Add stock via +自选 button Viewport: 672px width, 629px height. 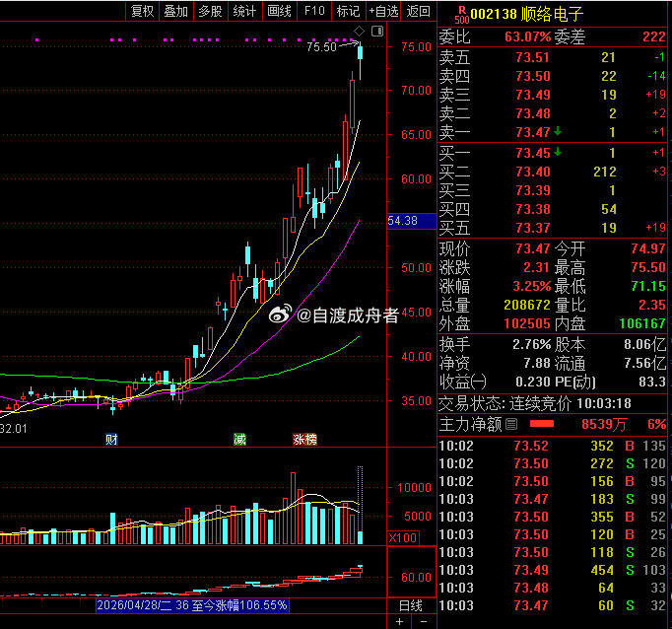[x=383, y=11]
